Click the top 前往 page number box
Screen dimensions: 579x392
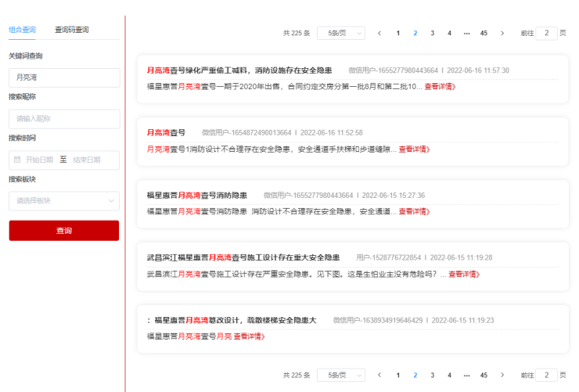[x=546, y=34]
